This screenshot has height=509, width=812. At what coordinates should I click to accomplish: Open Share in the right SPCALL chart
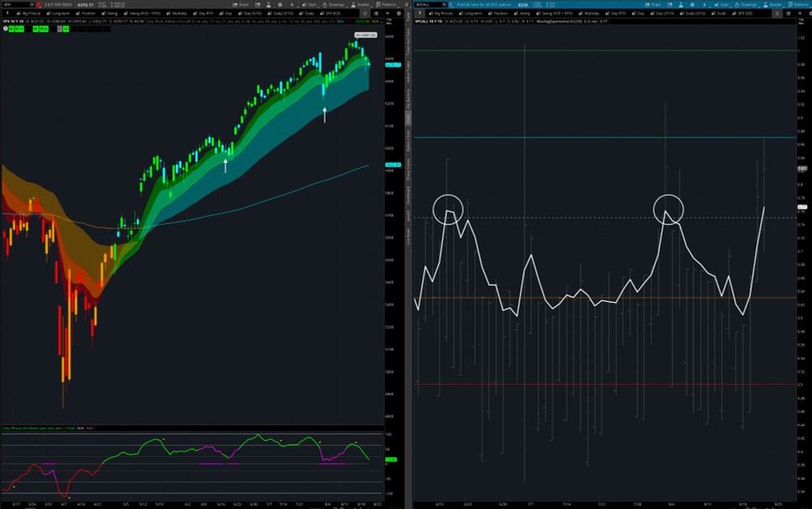653,5
